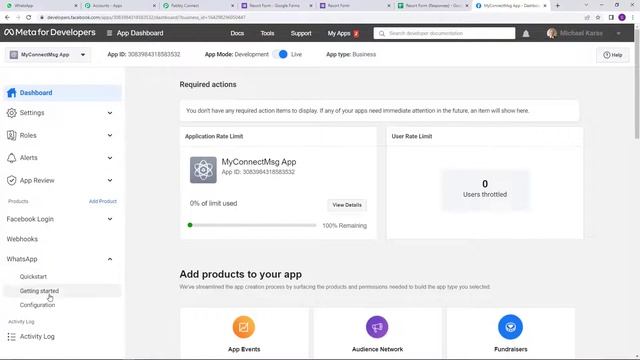The width and height of the screenshot is (640, 360).
Task: Open the App Dashboard hamburger menu icon
Action: [x=109, y=33]
